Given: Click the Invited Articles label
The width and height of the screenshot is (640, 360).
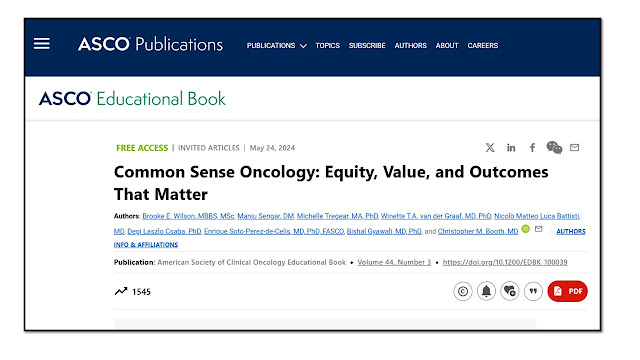Looking at the screenshot, I should [209, 148].
